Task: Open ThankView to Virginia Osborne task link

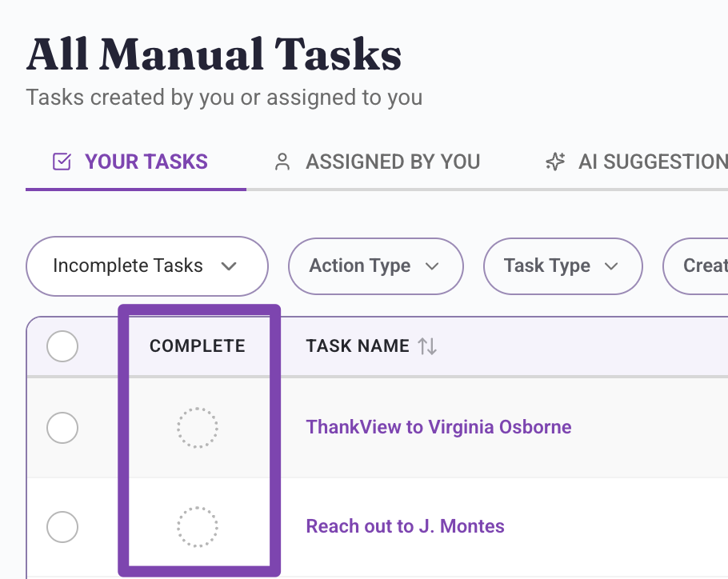Action: 438,427
